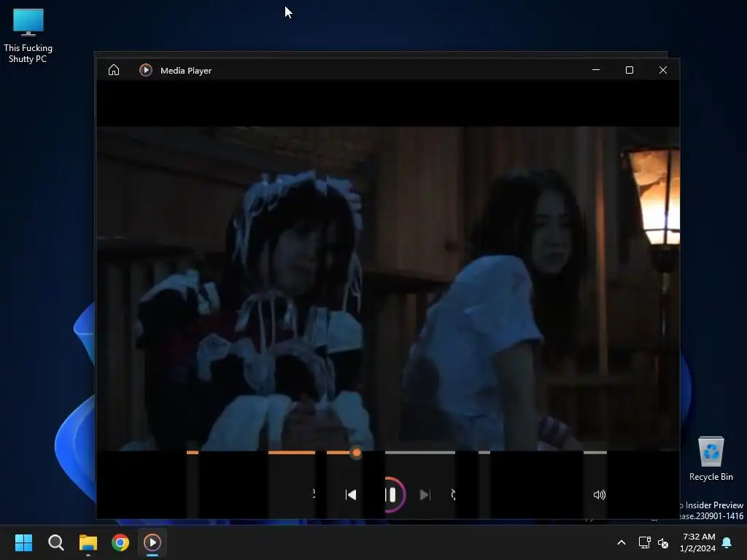Open the Media Player volume control

[x=600, y=495]
